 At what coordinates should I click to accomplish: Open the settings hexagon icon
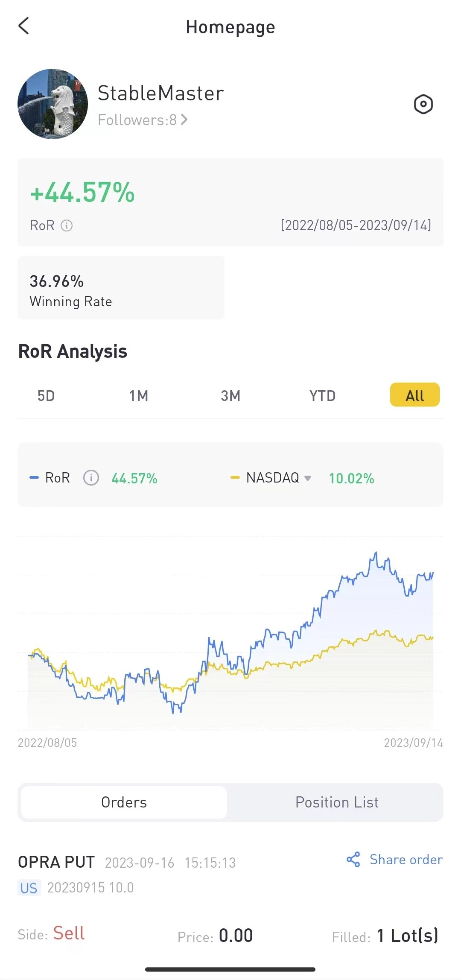[x=423, y=104]
